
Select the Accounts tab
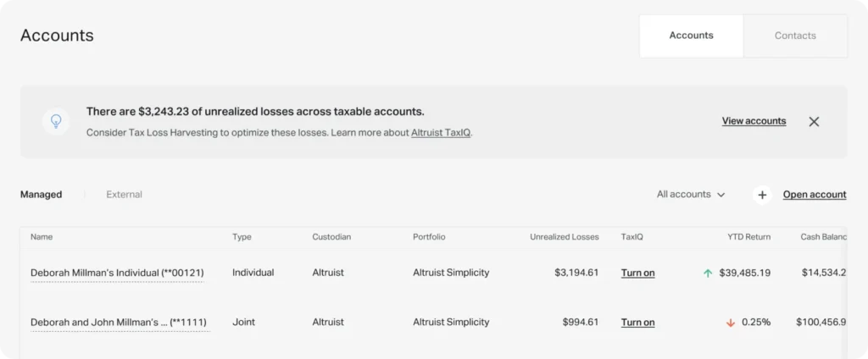pyautogui.click(x=691, y=36)
